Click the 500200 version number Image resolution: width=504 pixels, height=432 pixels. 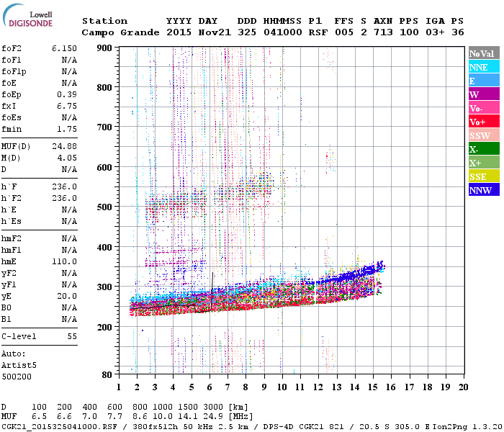point(17,377)
